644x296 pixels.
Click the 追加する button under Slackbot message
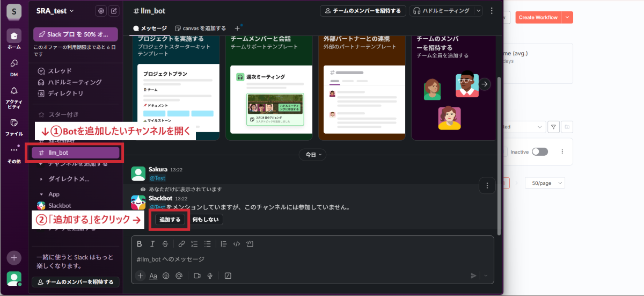[170, 219]
